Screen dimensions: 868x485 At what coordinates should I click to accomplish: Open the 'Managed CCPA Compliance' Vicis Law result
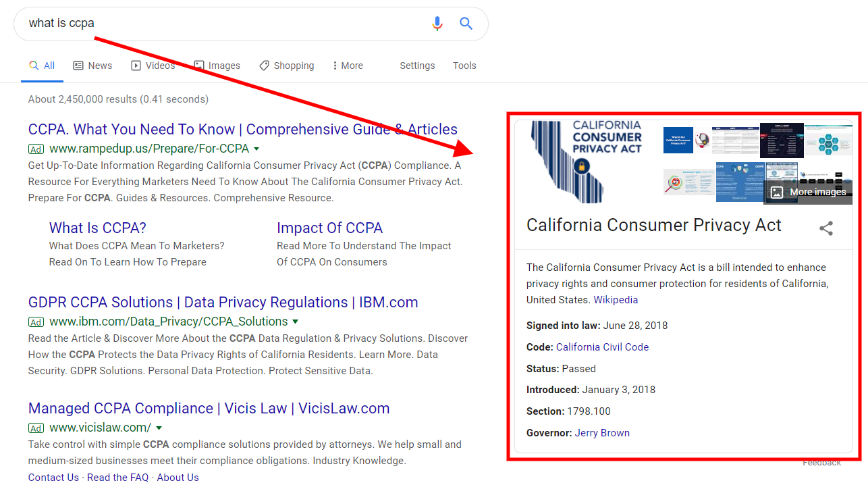(x=209, y=408)
